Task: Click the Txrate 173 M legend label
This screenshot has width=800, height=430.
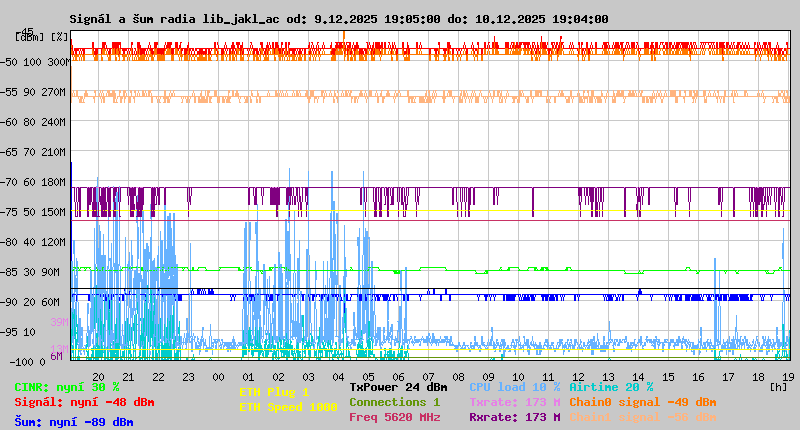Action: [x=514, y=402]
